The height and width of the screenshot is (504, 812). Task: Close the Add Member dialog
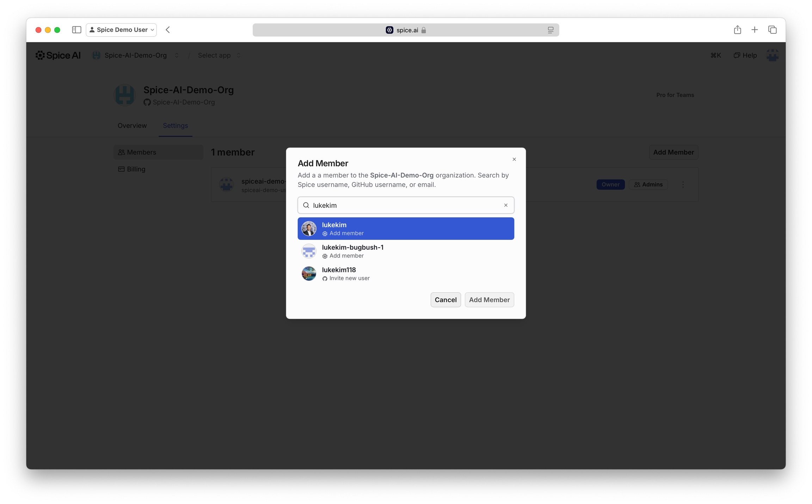click(514, 159)
